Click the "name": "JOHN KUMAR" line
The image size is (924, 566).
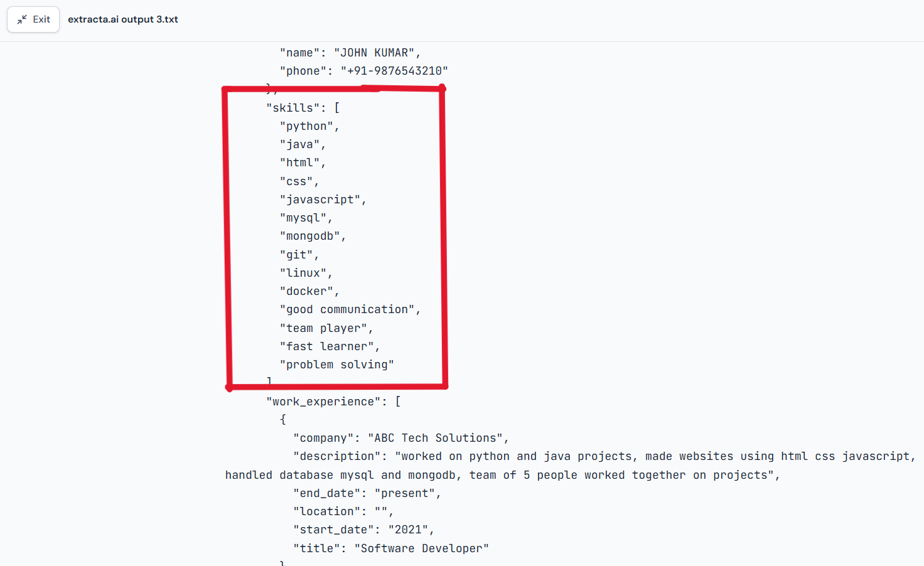[350, 53]
